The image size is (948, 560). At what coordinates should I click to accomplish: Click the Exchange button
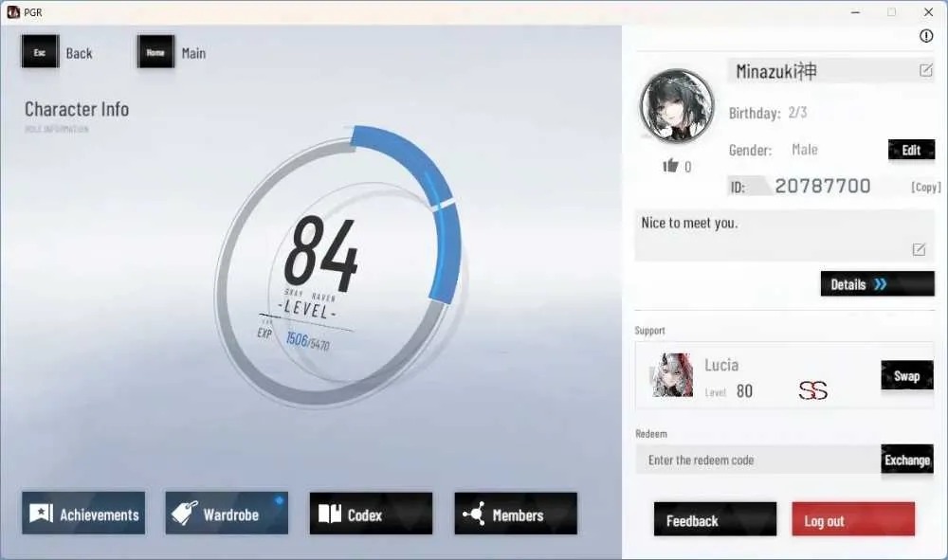[907, 460]
